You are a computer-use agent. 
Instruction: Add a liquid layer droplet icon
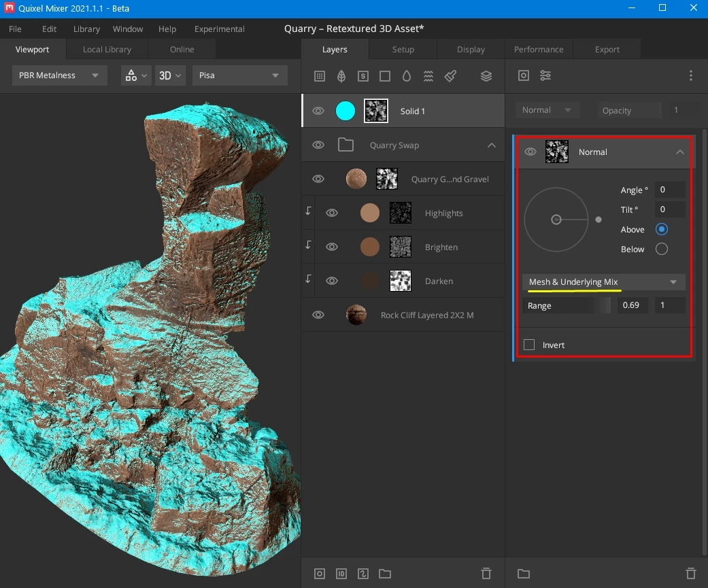tap(407, 76)
